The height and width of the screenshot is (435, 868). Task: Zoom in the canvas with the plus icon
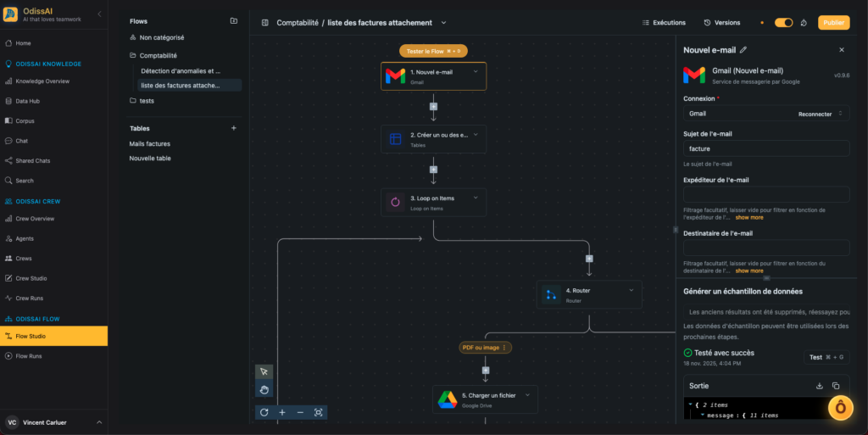click(282, 412)
